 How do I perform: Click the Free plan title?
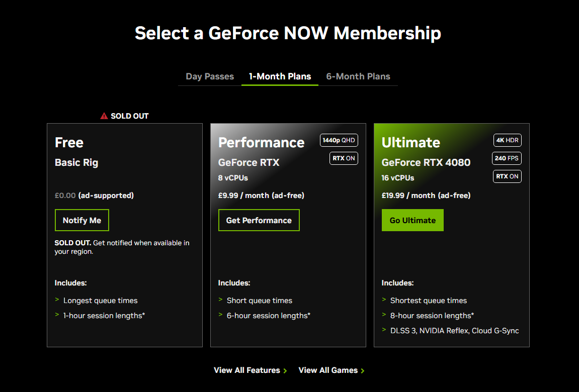click(x=69, y=143)
